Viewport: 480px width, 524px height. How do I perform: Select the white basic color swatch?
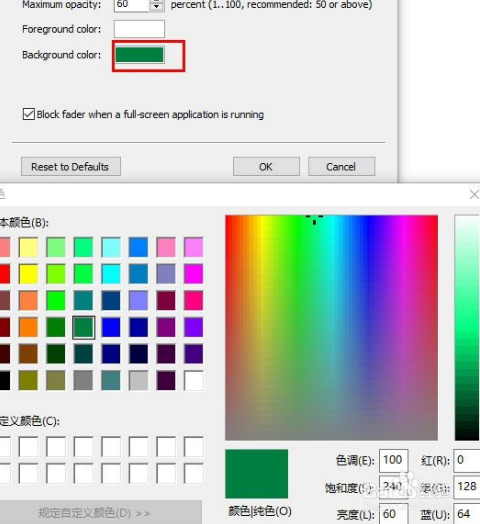point(194,380)
